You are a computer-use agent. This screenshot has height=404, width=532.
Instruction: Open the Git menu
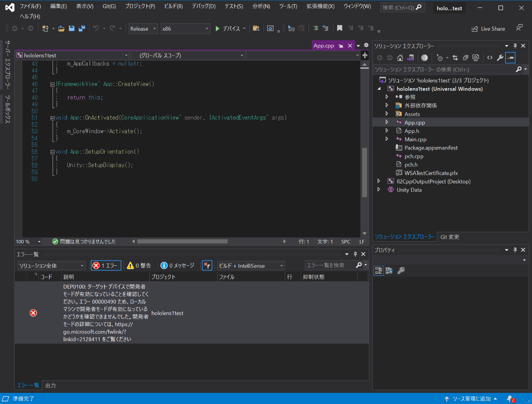click(x=109, y=6)
